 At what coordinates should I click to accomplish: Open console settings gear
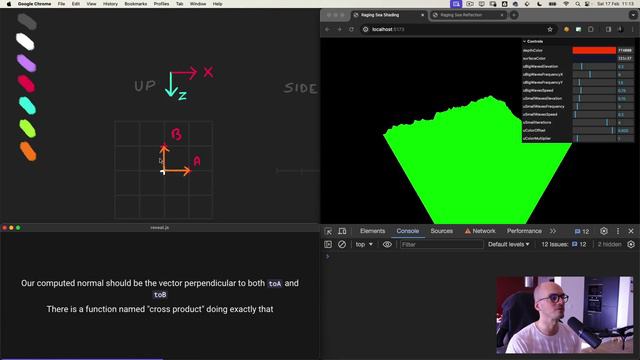pos(631,244)
